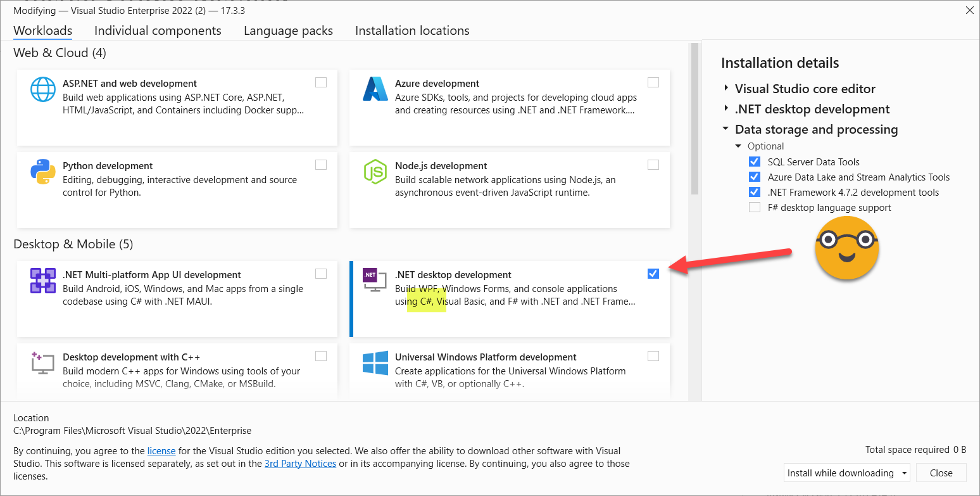Enable the ASP.NET and web development checkbox
The height and width of the screenshot is (496, 980).
click(x=321, y=82)
